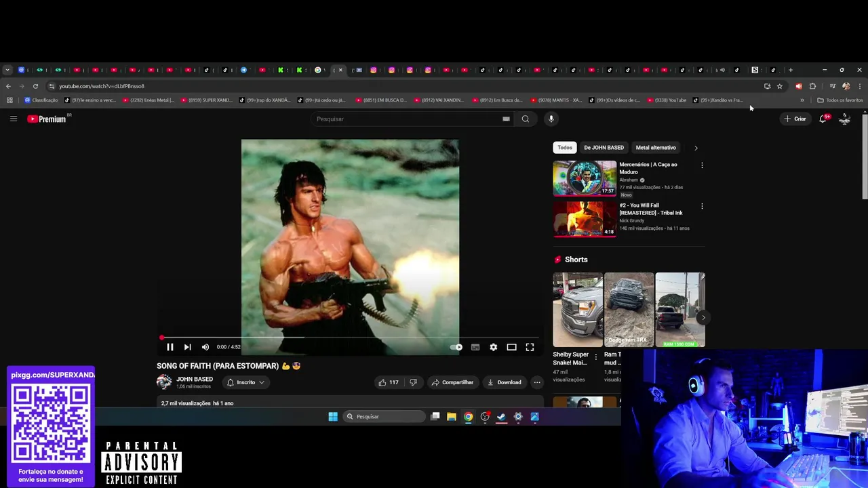
Task: Open the JOHN BASED channel name link
Action: [x=195, y=380]
